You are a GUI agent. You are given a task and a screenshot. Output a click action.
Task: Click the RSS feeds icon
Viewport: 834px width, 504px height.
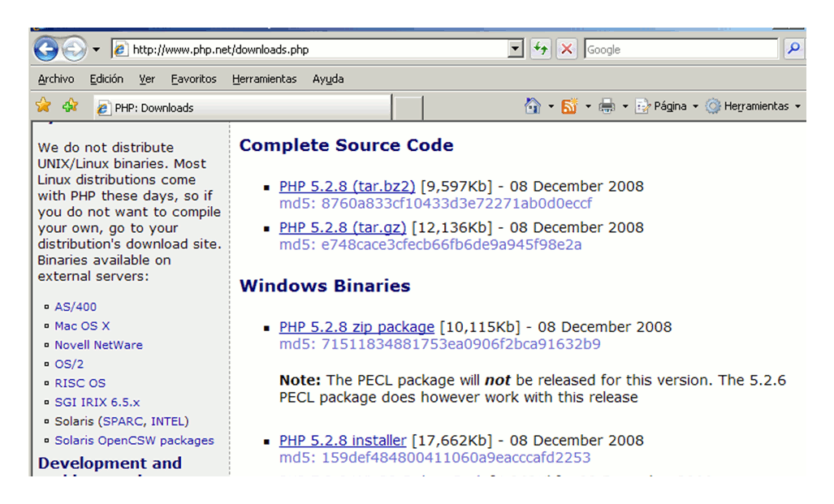point(569,106)
